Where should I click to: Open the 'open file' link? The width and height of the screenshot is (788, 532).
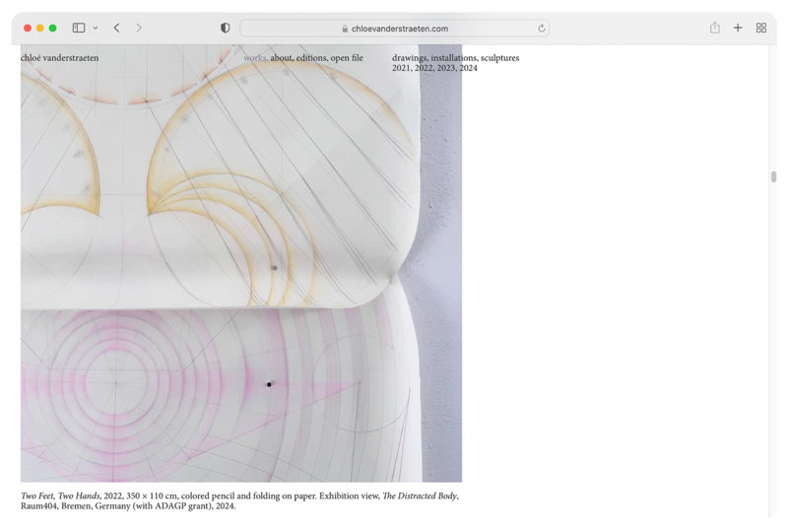pos(347,58)
